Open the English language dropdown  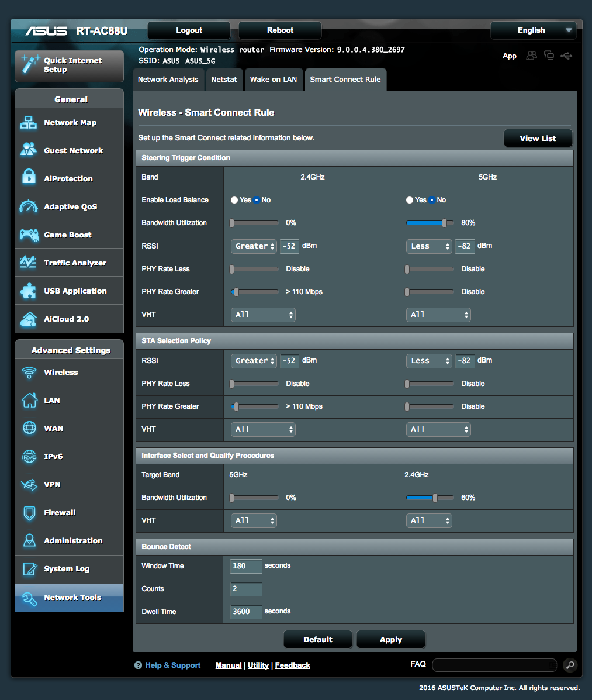tap(533, 30)
